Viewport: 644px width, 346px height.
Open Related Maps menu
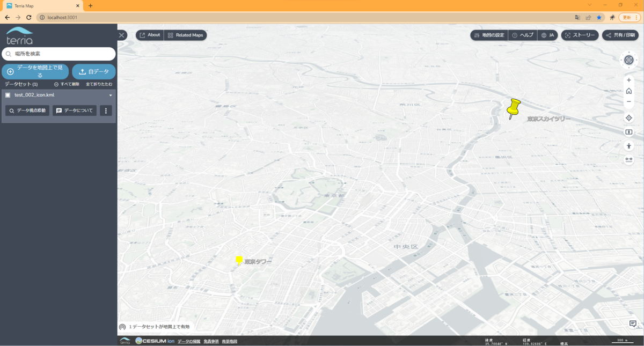coord(185,35)
